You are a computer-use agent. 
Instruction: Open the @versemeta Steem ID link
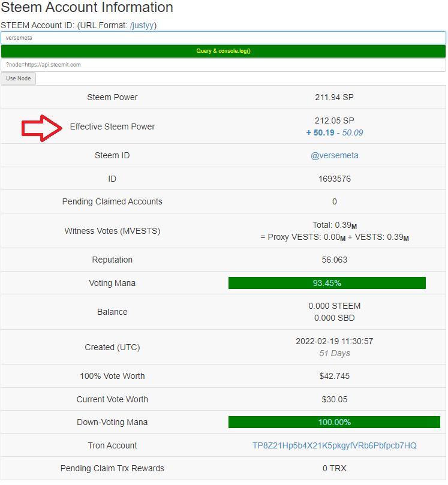(x=335, y=156)
